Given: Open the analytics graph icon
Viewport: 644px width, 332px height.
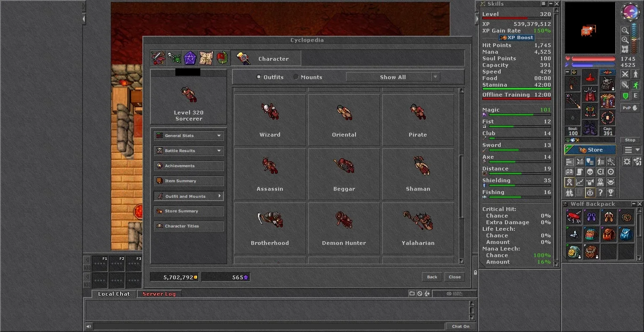Looking at the screenshot, I should [x=579, y=182].
